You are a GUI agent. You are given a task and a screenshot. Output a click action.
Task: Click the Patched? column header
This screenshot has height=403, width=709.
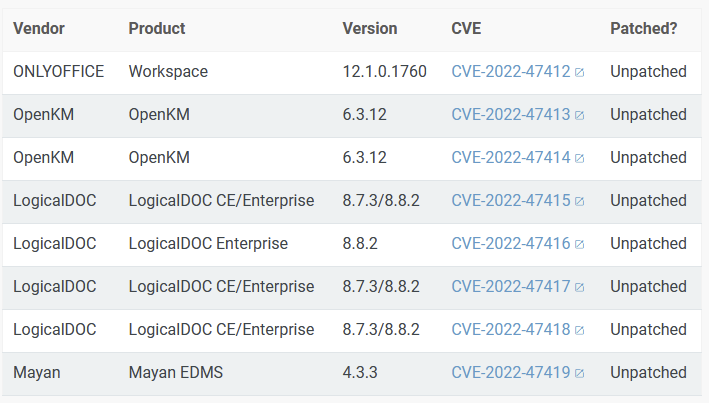[x=643, y=29]
